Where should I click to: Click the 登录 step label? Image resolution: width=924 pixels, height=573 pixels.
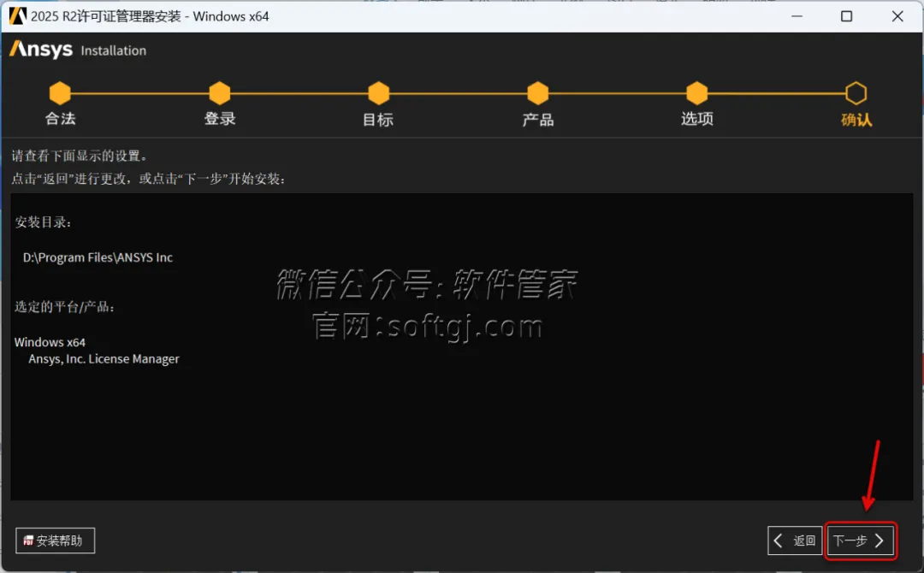tap(220, 118)
